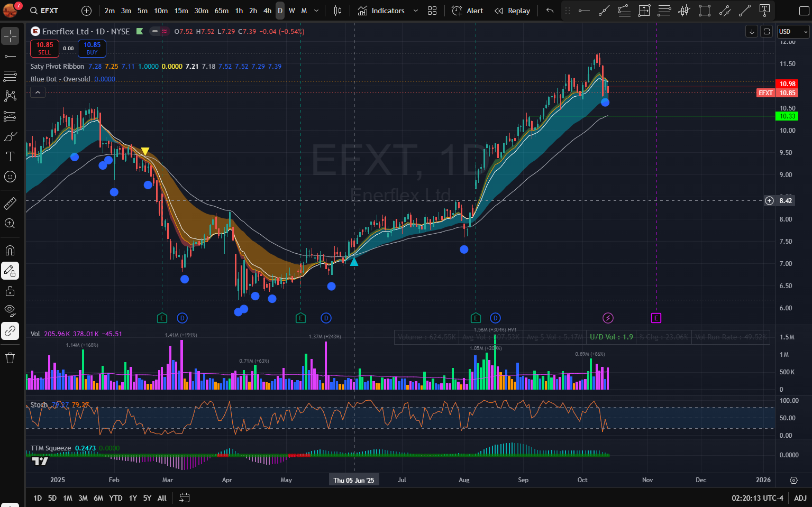Screen dimensions: 812x507
Task: Select the ruler Measure tool
Action: point(10,203)
